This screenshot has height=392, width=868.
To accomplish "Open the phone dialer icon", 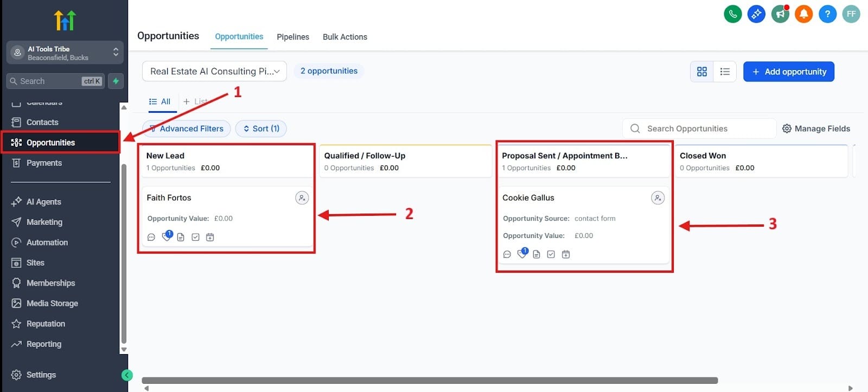I will (733, 14).
